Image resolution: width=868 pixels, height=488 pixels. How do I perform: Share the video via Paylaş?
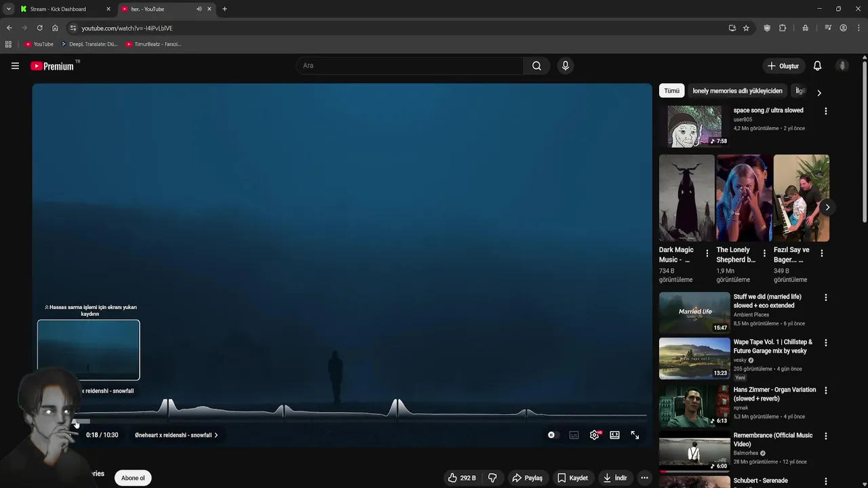point(527,478)
